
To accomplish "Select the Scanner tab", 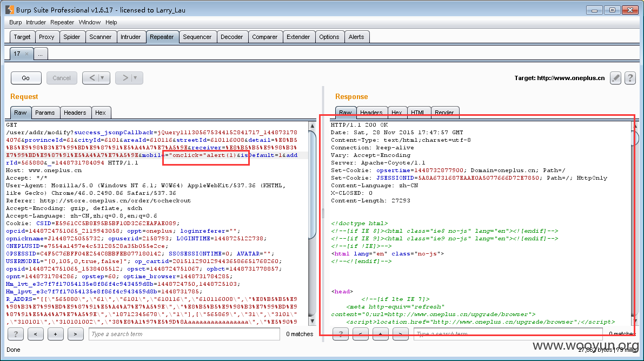I will click(100, 37).
